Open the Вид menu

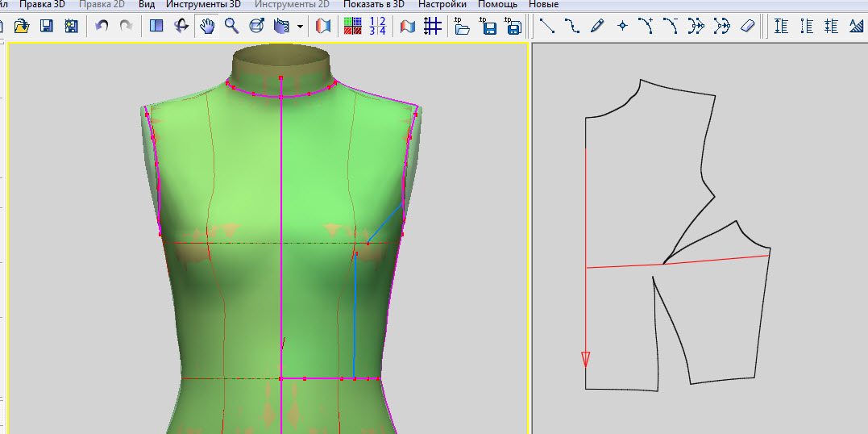147,4
